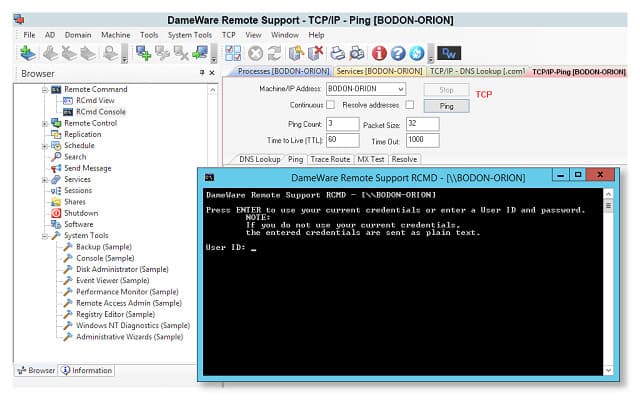Viewport: 640px width, 400px height.
Task: Click the red information toolbar icon
Action: [379, 53]
